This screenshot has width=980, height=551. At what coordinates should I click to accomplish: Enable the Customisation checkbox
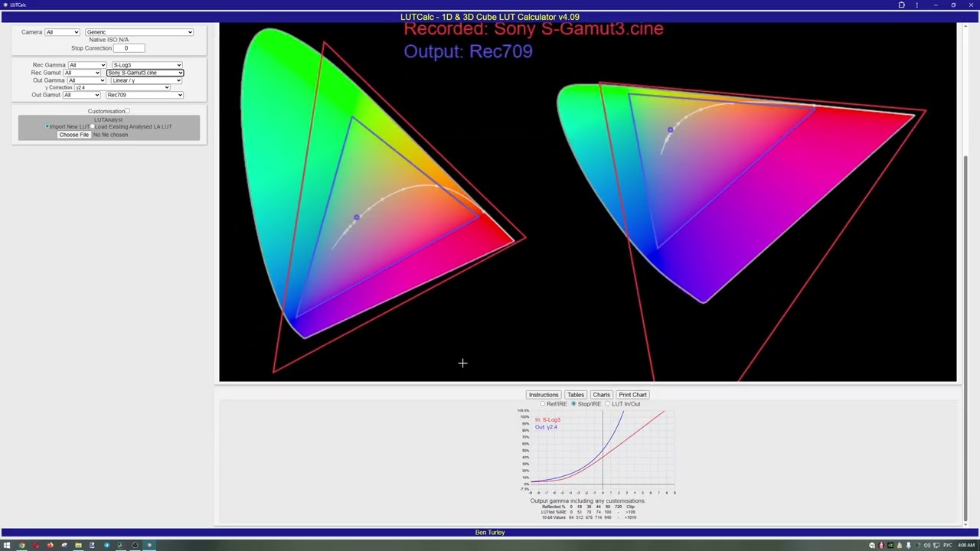[127, 111]
